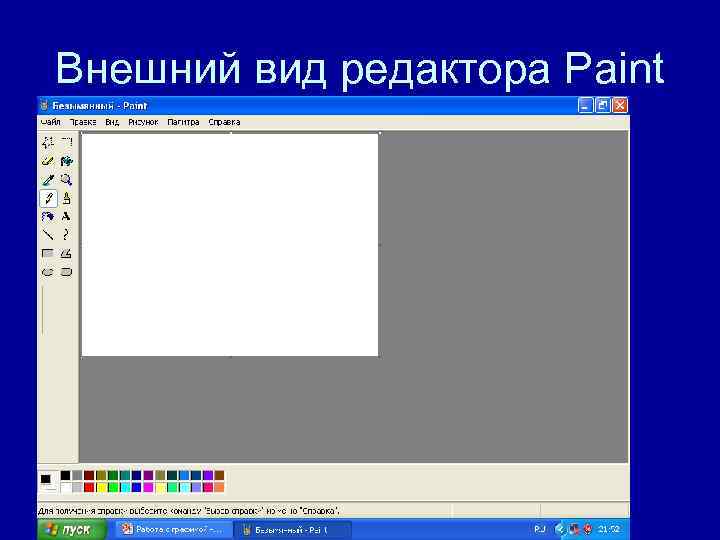Click the RU language indicator in tray
The image size is (720, 540).
540,529
